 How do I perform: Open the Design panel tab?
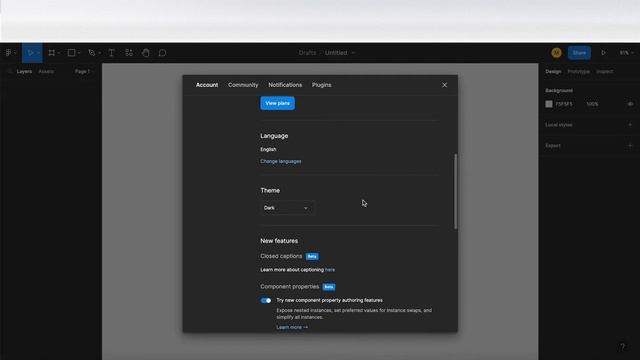[553, 71]
